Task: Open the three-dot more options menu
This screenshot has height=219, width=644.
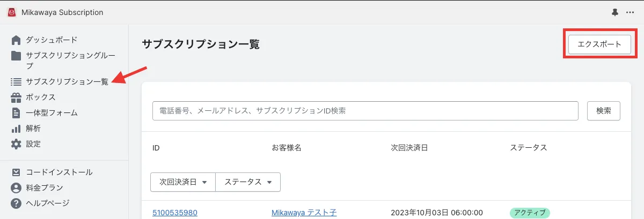Action: point(630,12)
